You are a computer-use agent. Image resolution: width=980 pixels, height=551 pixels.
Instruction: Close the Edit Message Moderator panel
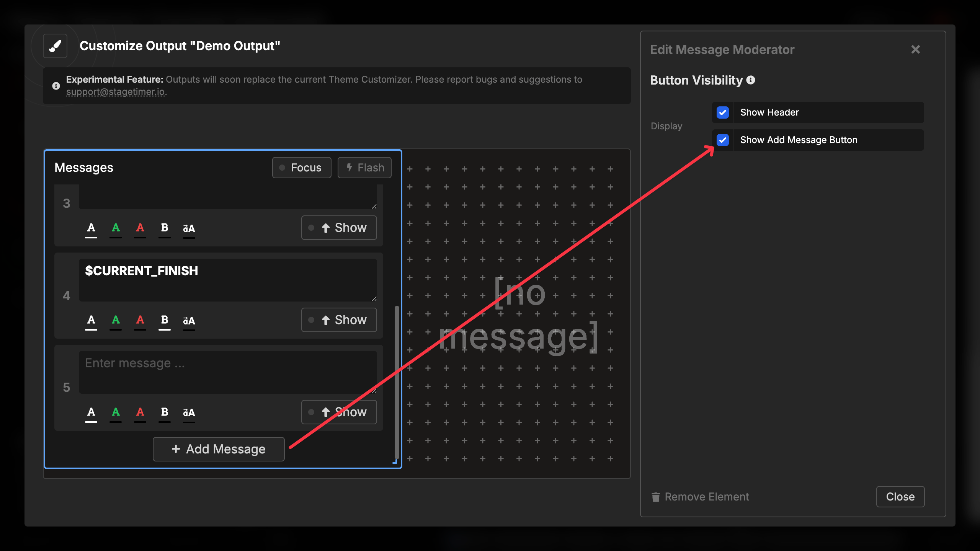915,49
